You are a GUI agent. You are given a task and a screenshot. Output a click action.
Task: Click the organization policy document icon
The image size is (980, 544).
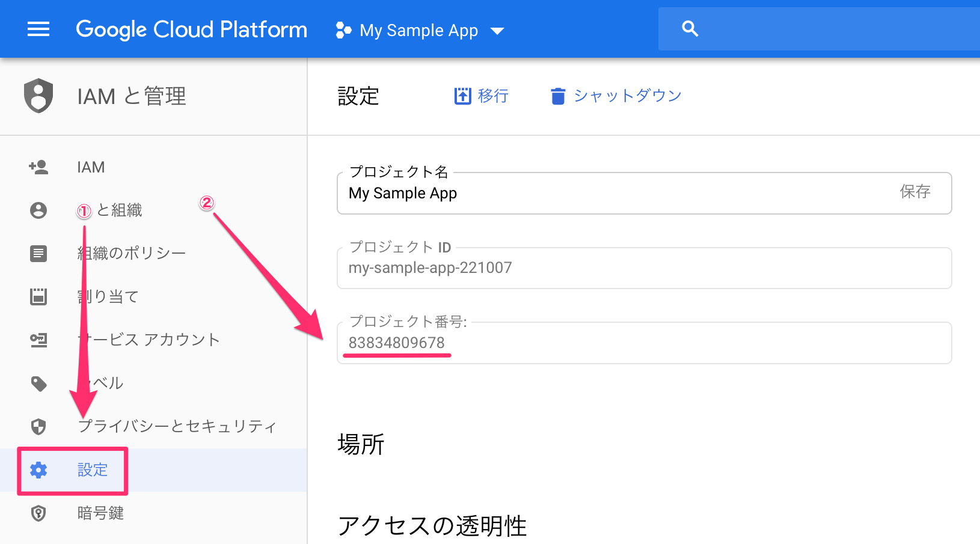(38, 253)
